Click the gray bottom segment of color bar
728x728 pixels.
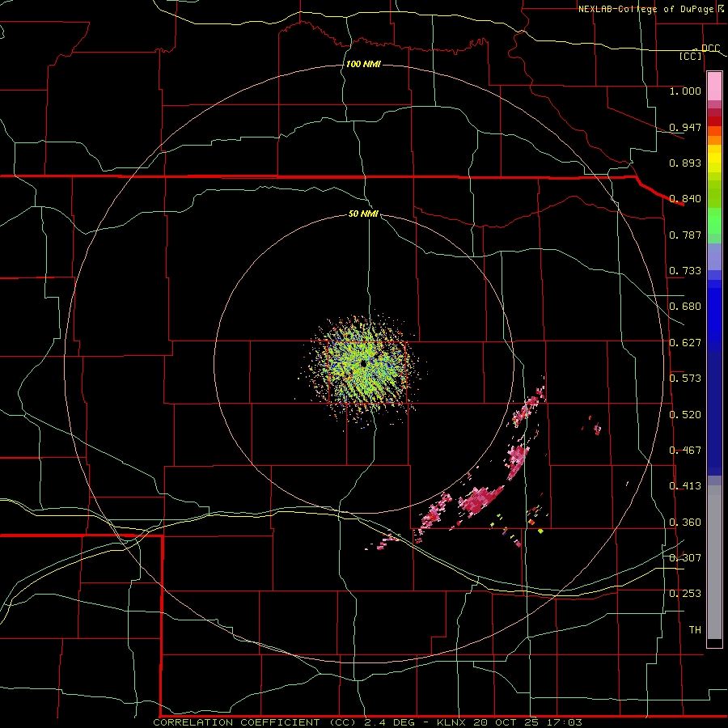pos(714,562)
